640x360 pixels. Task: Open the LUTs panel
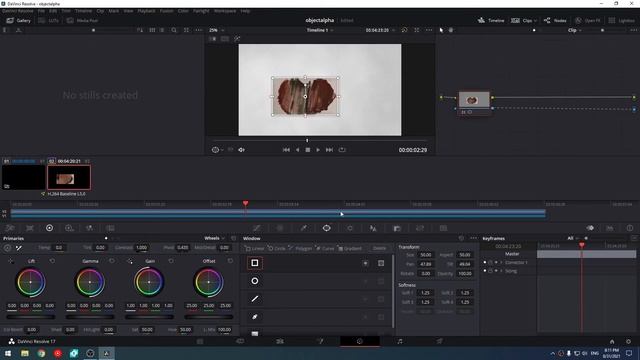pyautogui.click(x=49, y=20)
